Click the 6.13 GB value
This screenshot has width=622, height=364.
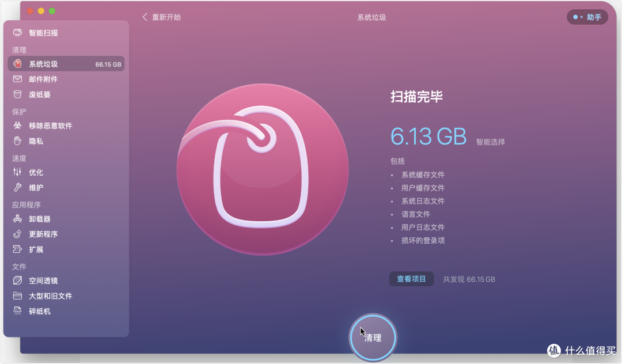[x=428, y=136]
